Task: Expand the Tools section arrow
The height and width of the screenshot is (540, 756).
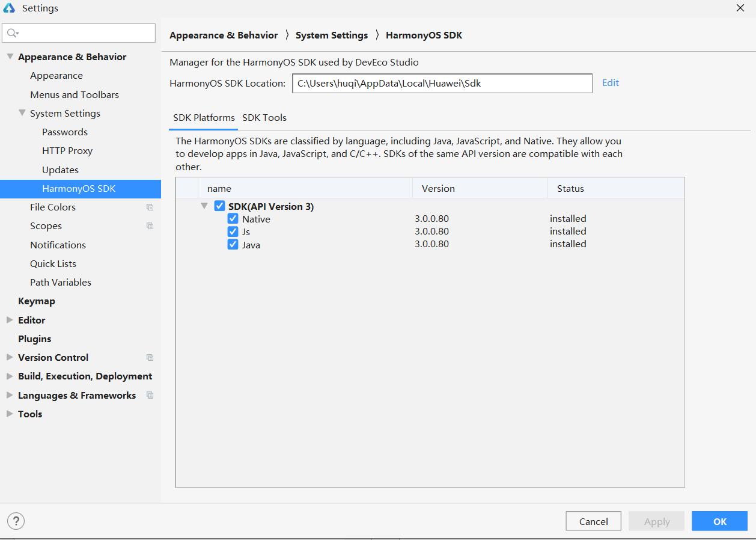Action: pos(10,414)
